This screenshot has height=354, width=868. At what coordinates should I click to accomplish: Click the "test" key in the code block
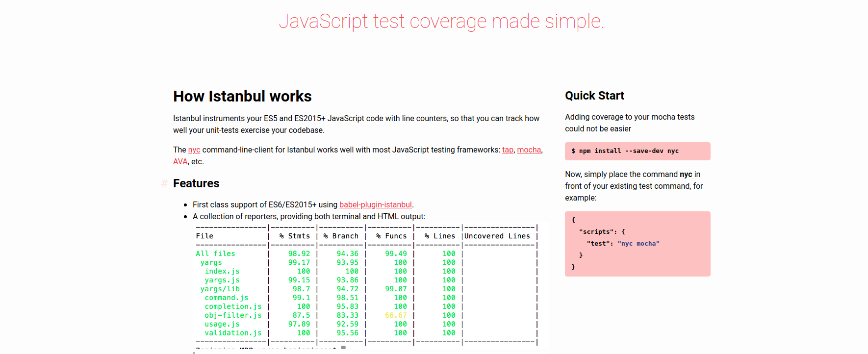coord(598,244)
